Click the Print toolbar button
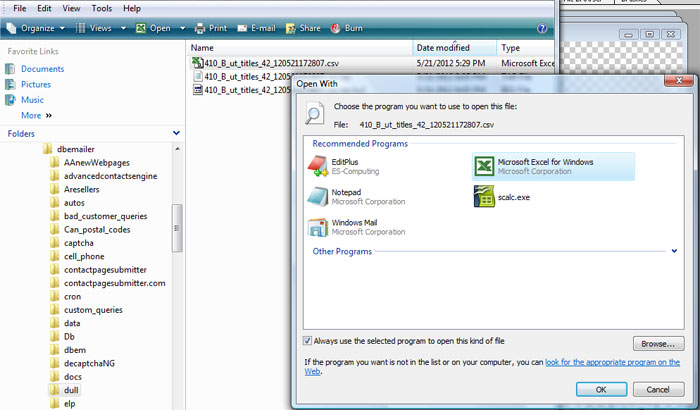The image size is (700, 410). point(210,28)
